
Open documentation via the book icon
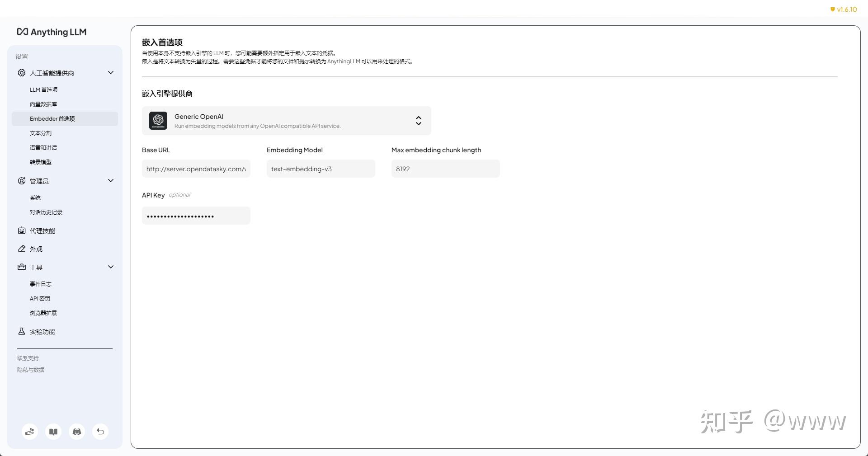(53, 432)
